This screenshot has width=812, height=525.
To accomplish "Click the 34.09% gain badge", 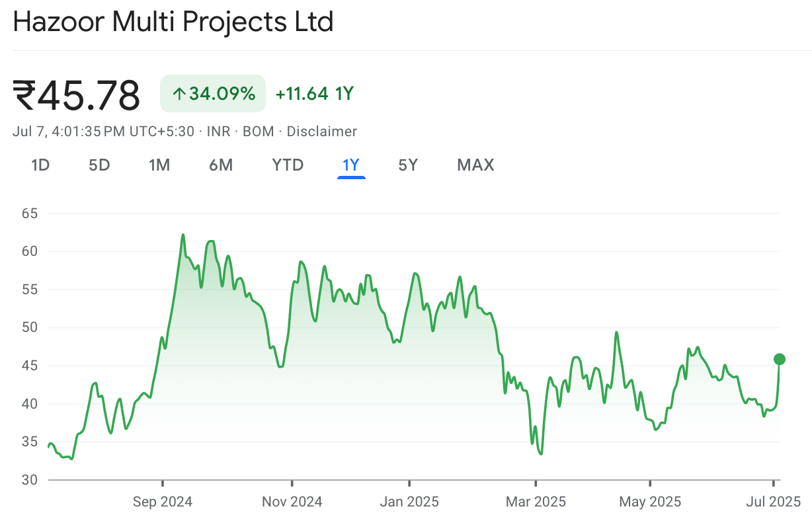I will (213, 94).
